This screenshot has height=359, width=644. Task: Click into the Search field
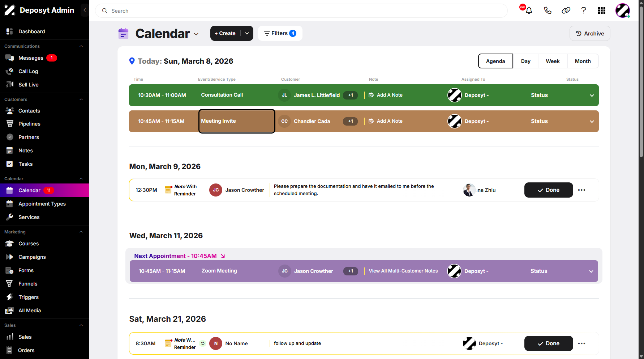(301, 11)
